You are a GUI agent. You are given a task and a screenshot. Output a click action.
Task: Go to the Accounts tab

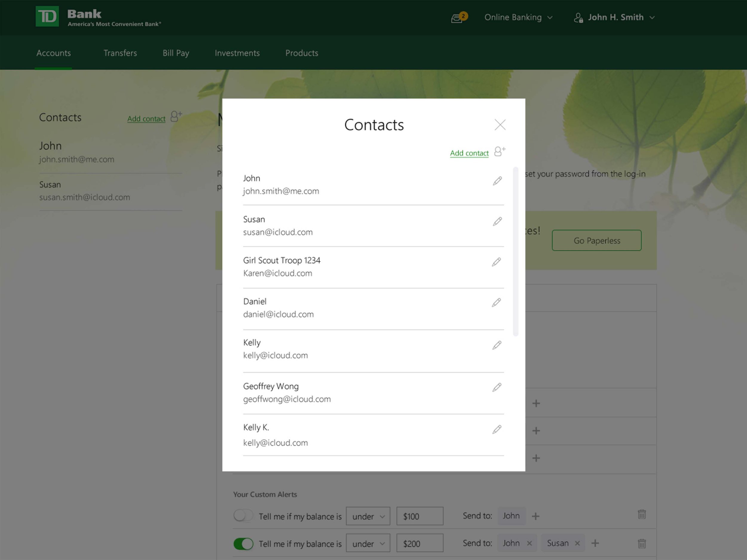[53, 53]
